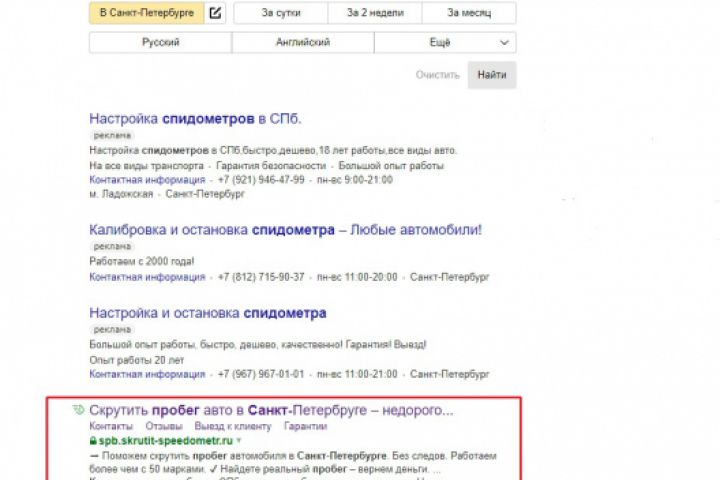720x480 pixels.
Task: Click the green turbo icon beside Скрутить пробег
Action: [x=79, y=409]
